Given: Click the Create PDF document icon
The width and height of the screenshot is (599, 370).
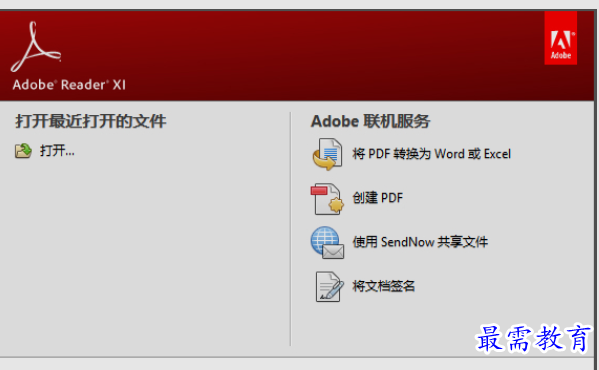Looking at the screenshot, I should (327, 199).
